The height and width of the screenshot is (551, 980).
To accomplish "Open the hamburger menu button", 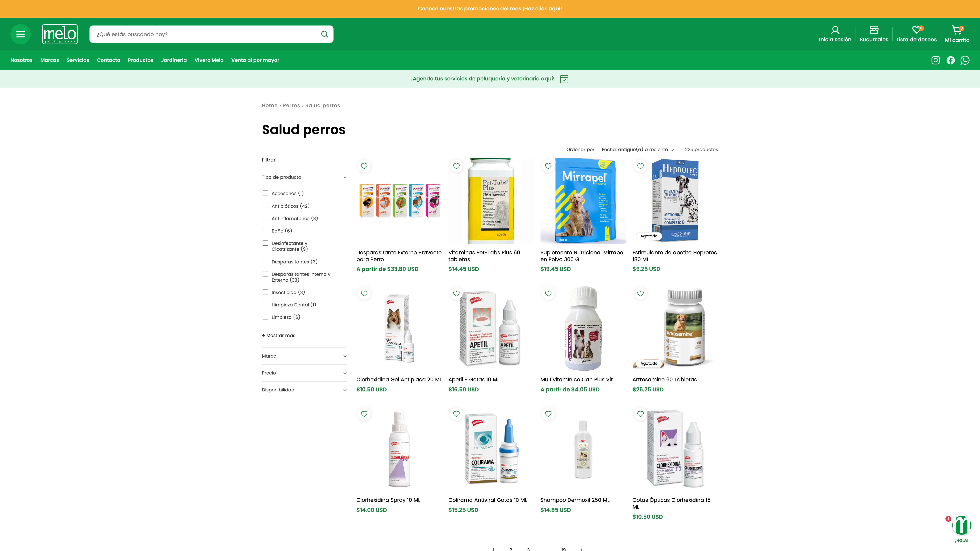I will [21, 34].
